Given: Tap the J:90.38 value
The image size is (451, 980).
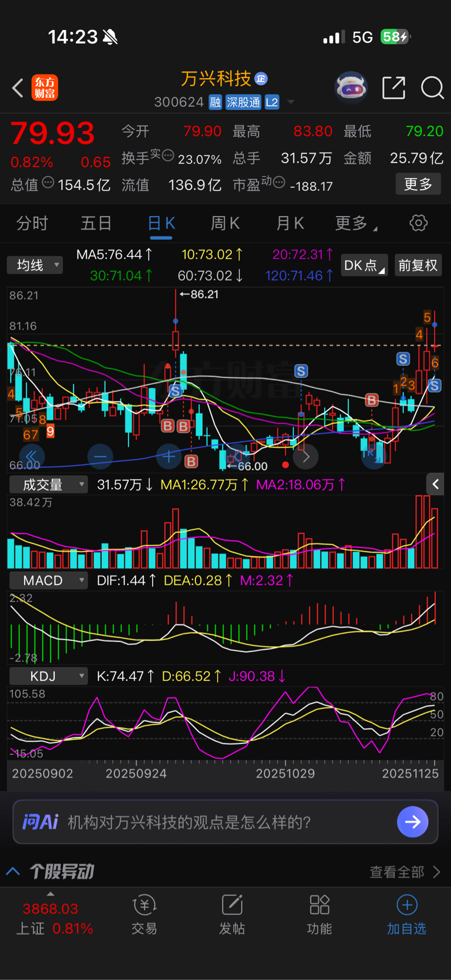Looking at the screenshot, I should (257, 676).
